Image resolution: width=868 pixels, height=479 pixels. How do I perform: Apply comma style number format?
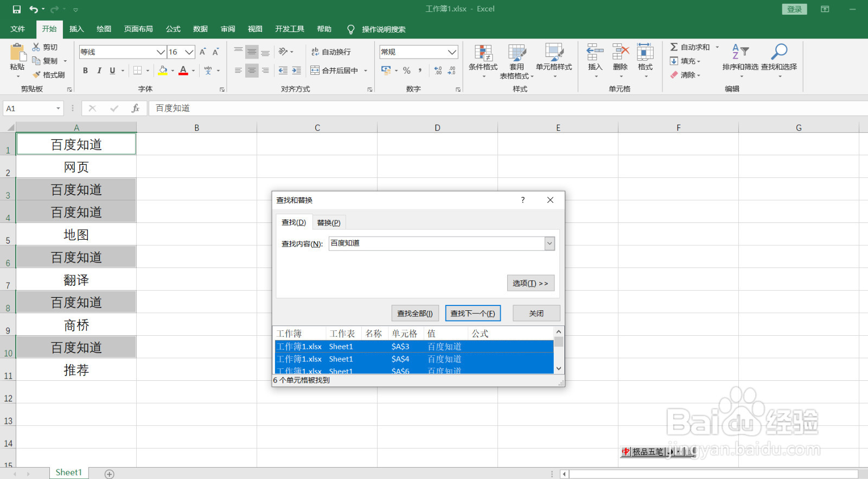(x=420, y=71)
